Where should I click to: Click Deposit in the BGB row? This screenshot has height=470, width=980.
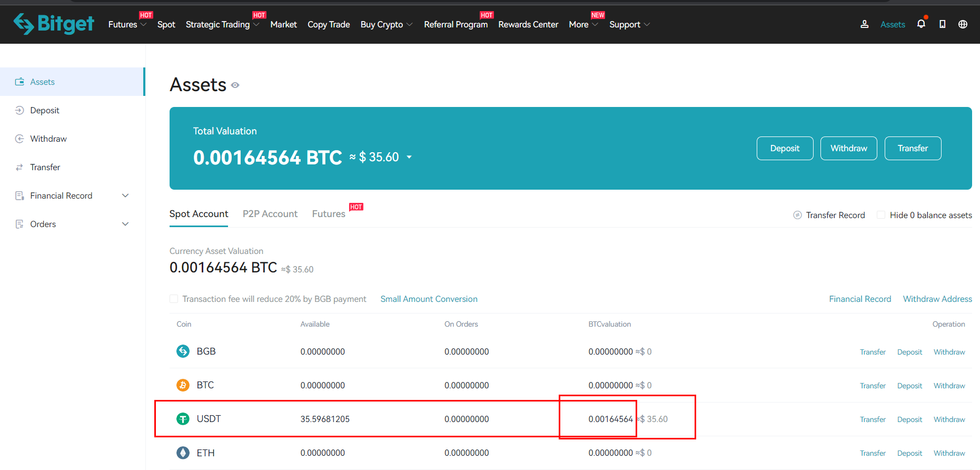coord(909,352)
